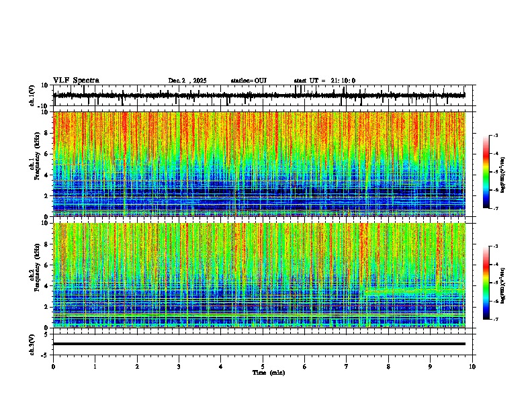Click time axis tick label '2'
Screen dimensions: 532x411
click(137, 367)
